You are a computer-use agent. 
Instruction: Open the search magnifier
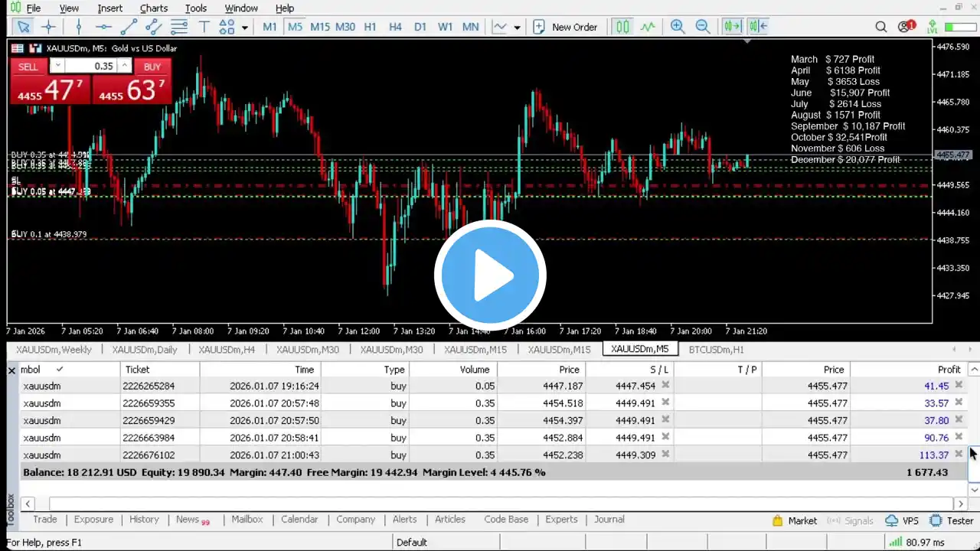point(881,27)
